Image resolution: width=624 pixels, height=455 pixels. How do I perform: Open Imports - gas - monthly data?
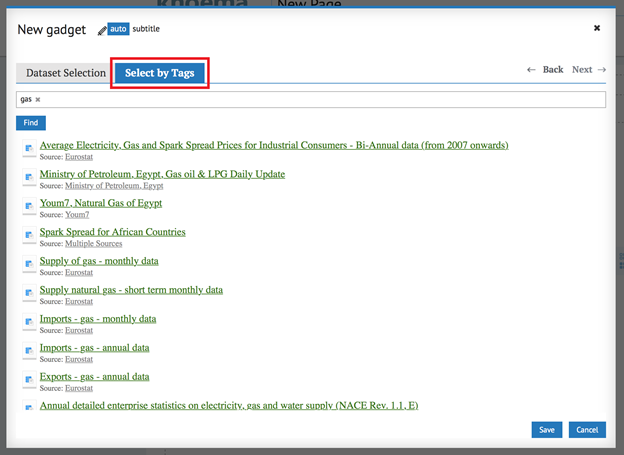(98, 319)
